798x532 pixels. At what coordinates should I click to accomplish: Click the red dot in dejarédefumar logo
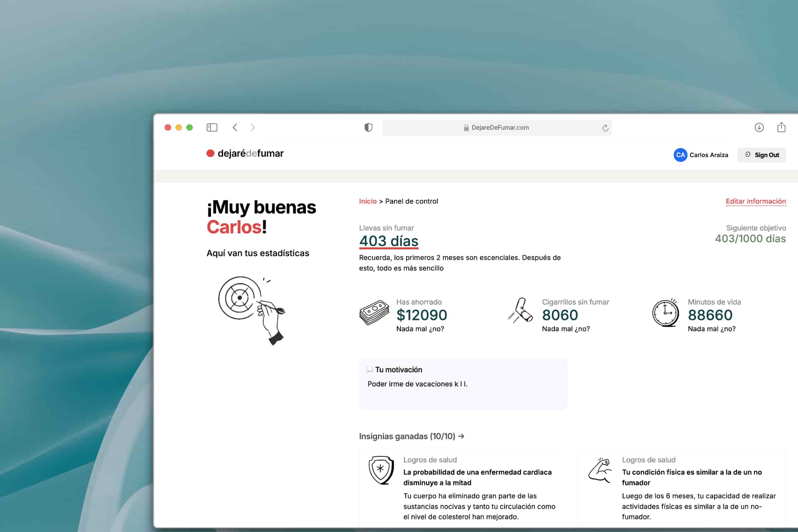[x=210, y=153]
